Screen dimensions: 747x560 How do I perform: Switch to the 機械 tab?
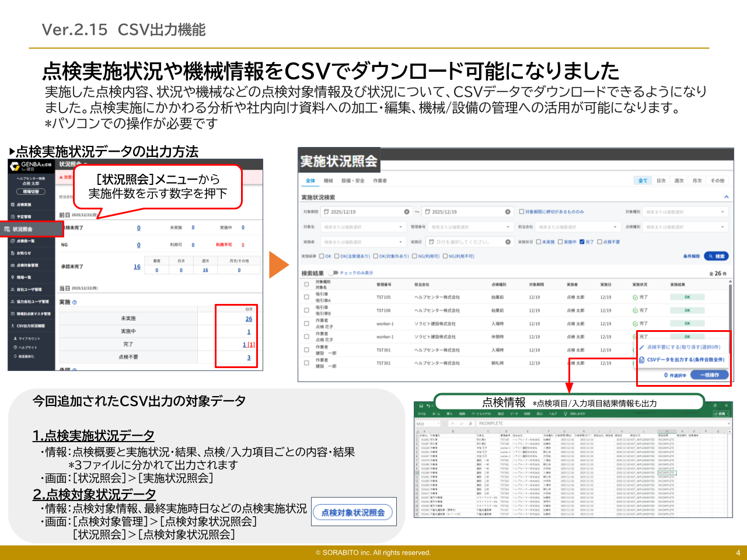329,181
